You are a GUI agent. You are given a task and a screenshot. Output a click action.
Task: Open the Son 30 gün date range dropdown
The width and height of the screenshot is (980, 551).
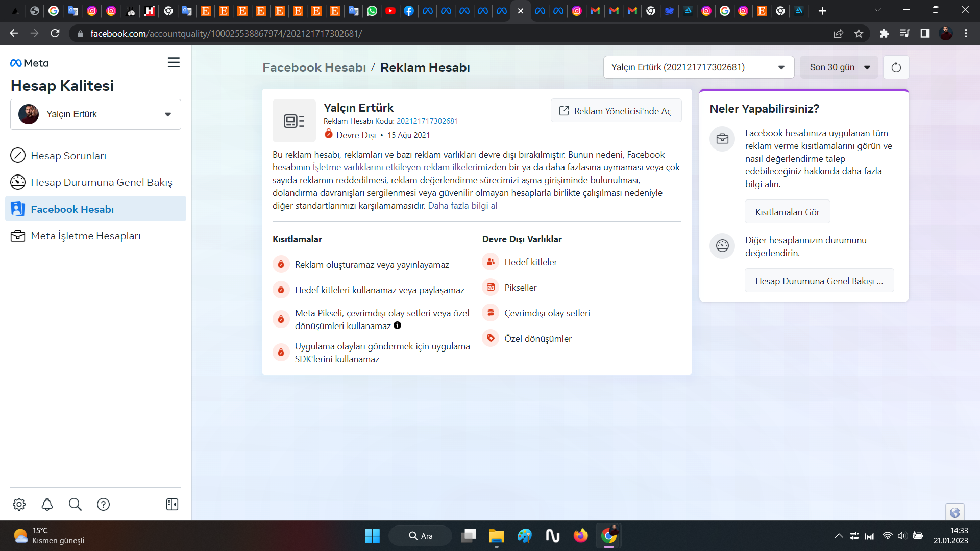click(x=839, y=67)
